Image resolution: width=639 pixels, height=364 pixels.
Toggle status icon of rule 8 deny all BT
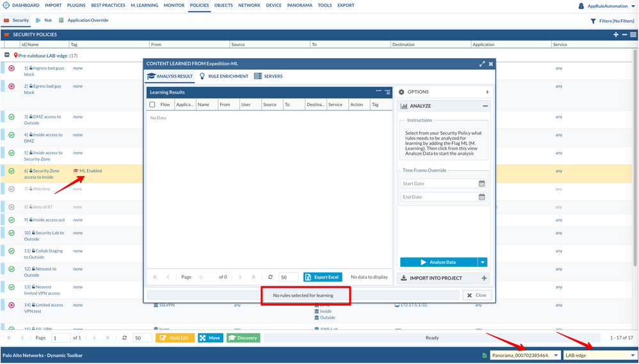point(12,207)
